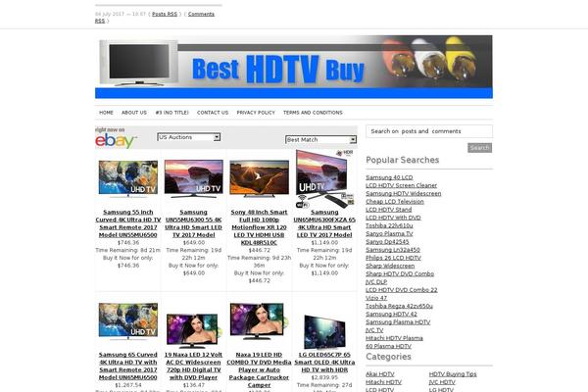The height and width of the screenshot is (392, 588).
Task: Select Vizio 47 search
Action: (376, 298)
